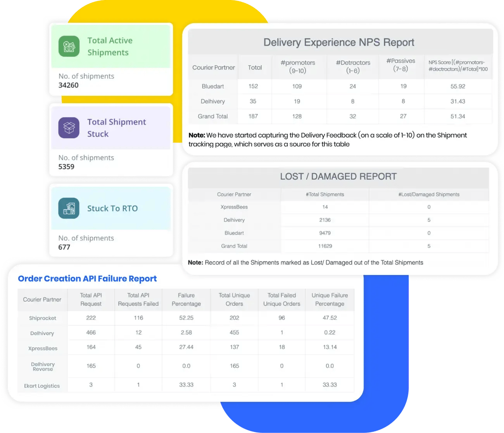
Task: Click the shipment count 34260
Action: [x=69, y=85]
